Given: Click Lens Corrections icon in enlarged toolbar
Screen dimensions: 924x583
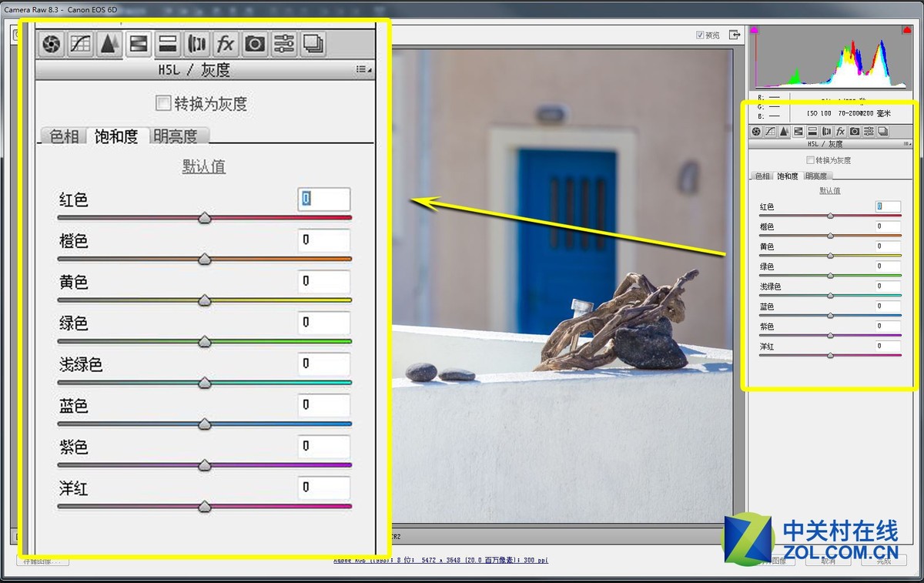Looking at the screenshot, I should tap(197, 45).
